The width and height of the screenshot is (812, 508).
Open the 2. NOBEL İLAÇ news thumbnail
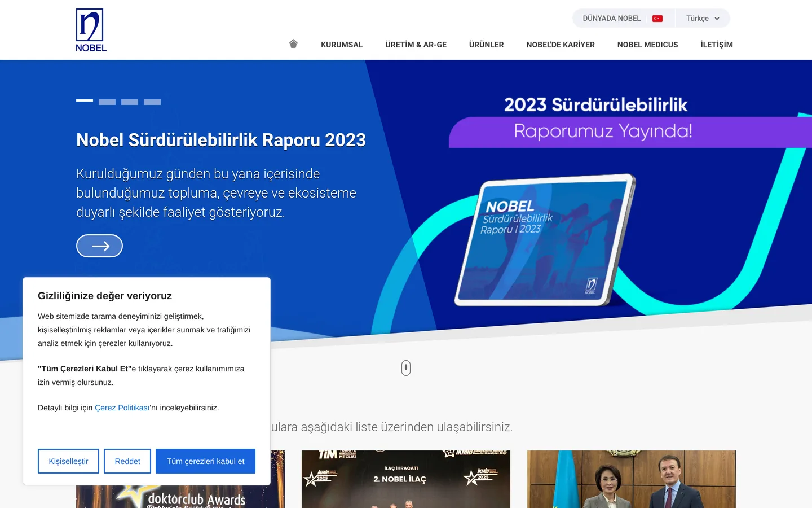(406, 479)
